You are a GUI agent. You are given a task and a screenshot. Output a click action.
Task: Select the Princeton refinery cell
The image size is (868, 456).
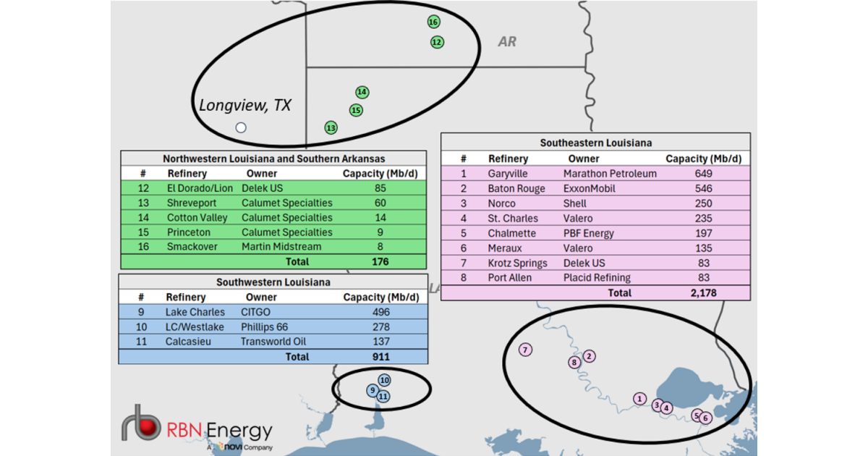[x=189, y=232]
